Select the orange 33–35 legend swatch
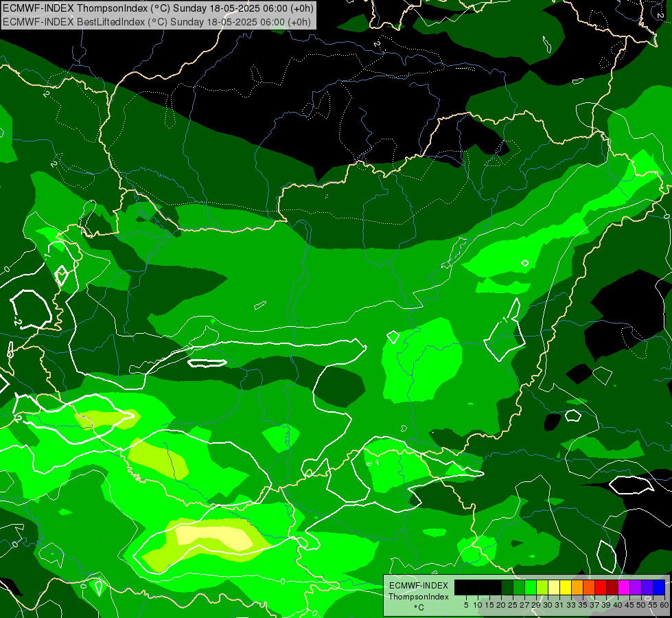Screen dimensions: 672x618 tap(577, 588)
